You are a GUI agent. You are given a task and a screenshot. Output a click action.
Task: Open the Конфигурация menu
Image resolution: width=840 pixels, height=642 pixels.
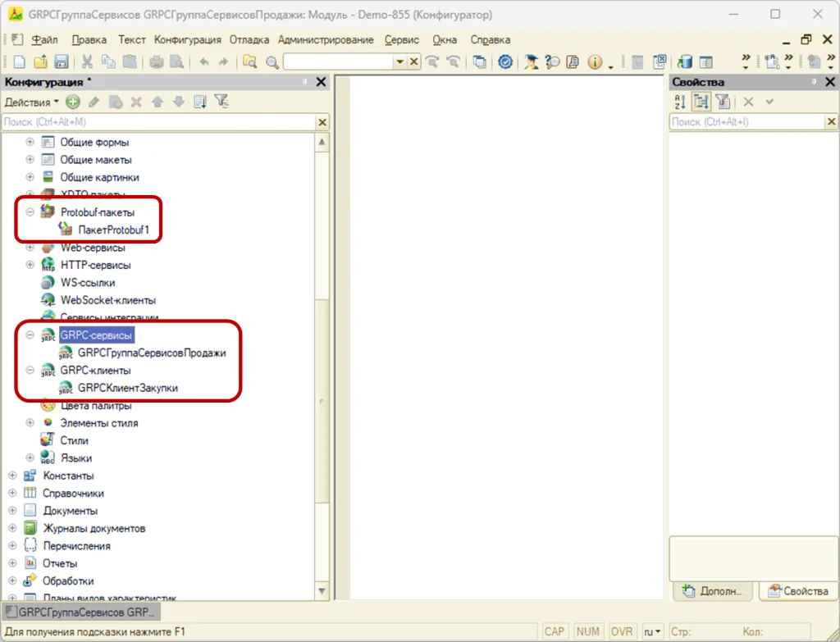pyautogui.click(x=188, y=39)
